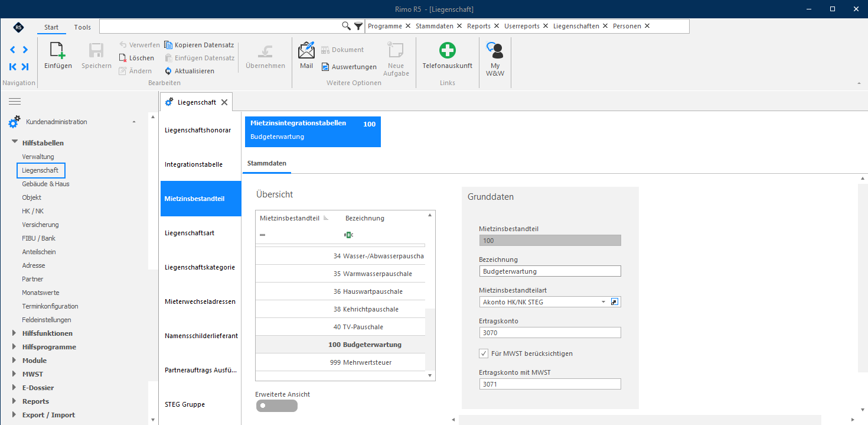Select Liegenschaftshonorar in the side list

[201, 130]
